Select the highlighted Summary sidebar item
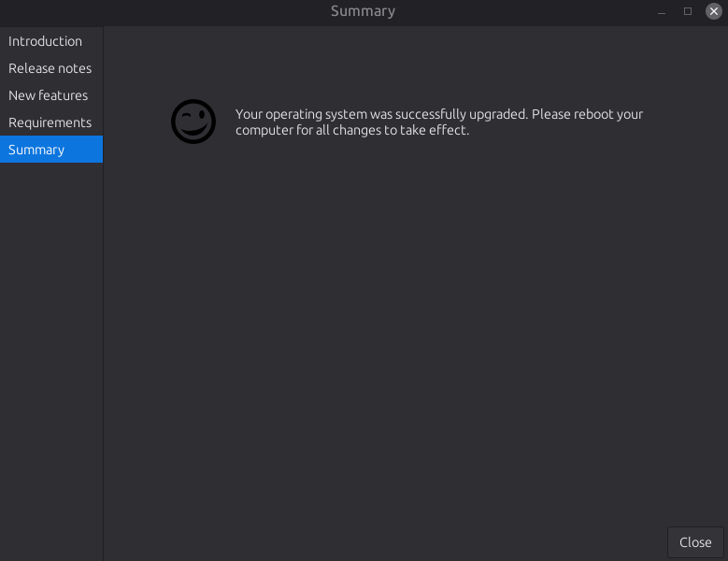The image size is (728, 561). click(51, 149)
